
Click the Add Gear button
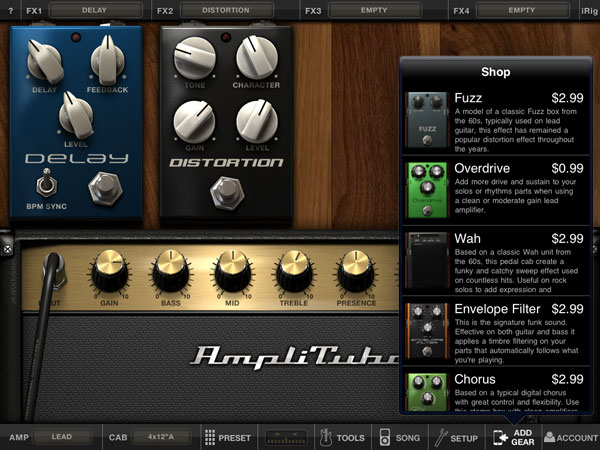click(514, 437)
